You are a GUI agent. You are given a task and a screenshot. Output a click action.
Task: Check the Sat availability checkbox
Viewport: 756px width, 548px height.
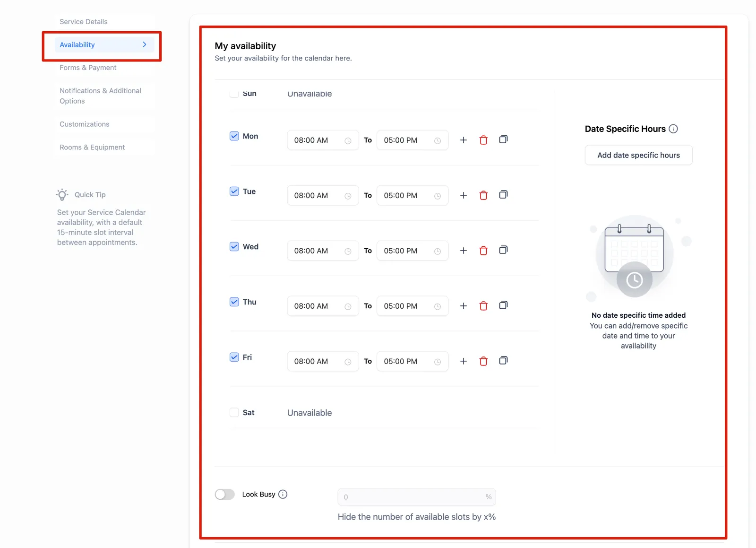[234, 412]
